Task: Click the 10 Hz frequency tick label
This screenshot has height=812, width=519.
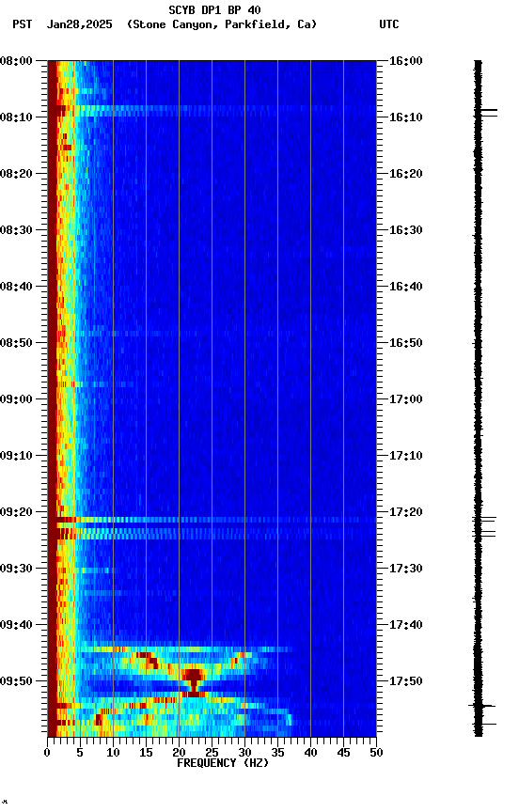Action: tap(113, 753)
